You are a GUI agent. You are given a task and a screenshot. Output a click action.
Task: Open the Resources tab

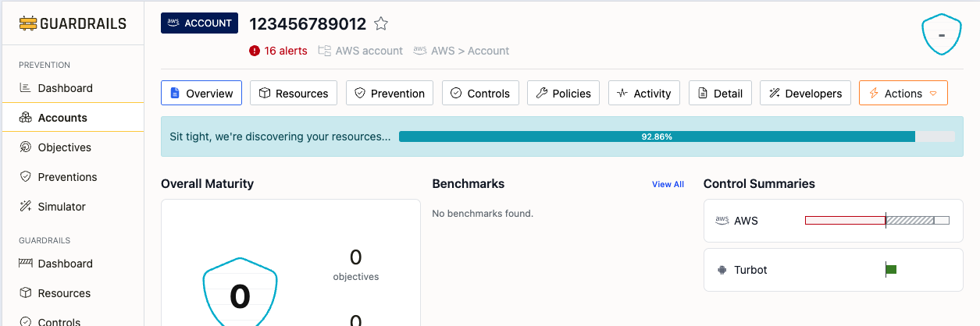tap(294, 93)
